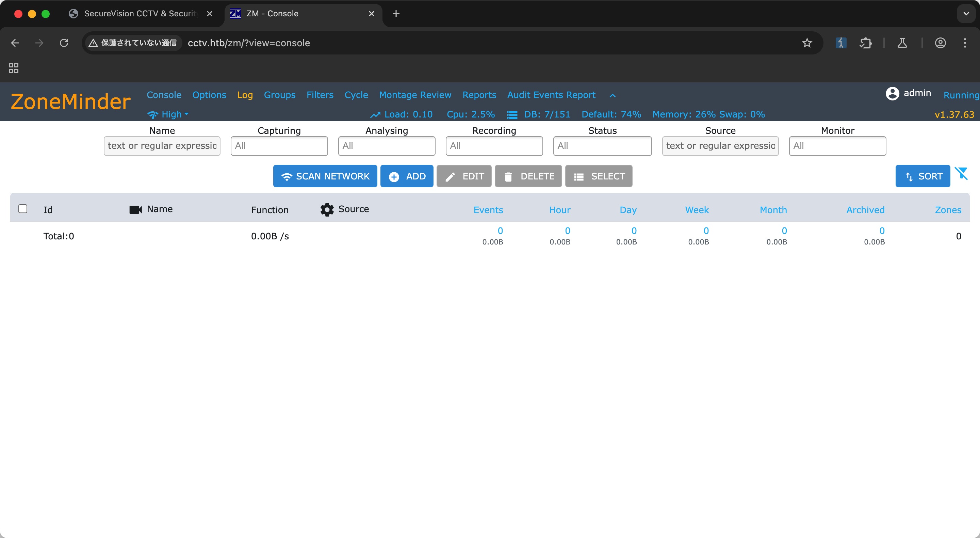This screenshot has width=980, height=538.
Task: Click the DB storage icon in status bar
Action: (x=512, y=115)
